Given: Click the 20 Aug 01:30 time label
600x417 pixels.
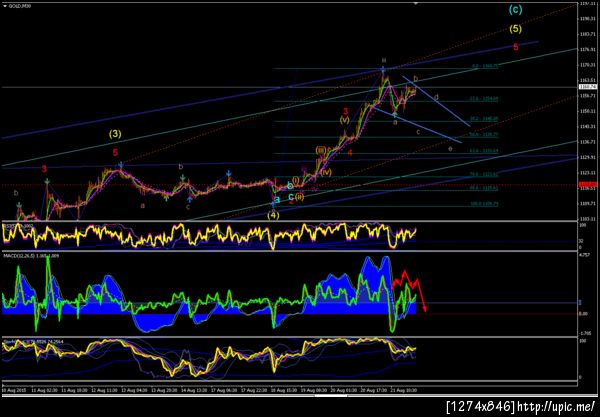Looking at the screenshot, I should pyautogui.click(x=343, y=391).
